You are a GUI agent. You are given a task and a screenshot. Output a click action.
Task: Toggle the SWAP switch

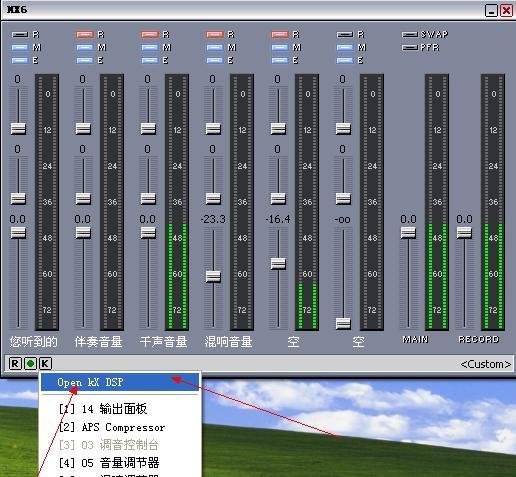[410, 34]
